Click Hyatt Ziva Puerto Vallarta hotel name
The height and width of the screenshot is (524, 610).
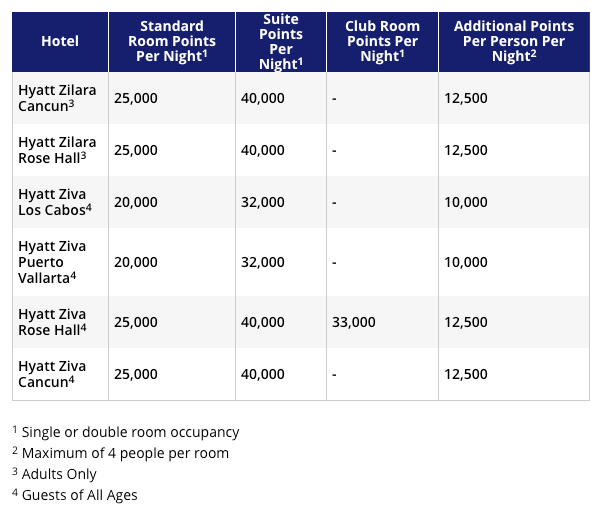[x=52, y=262]
